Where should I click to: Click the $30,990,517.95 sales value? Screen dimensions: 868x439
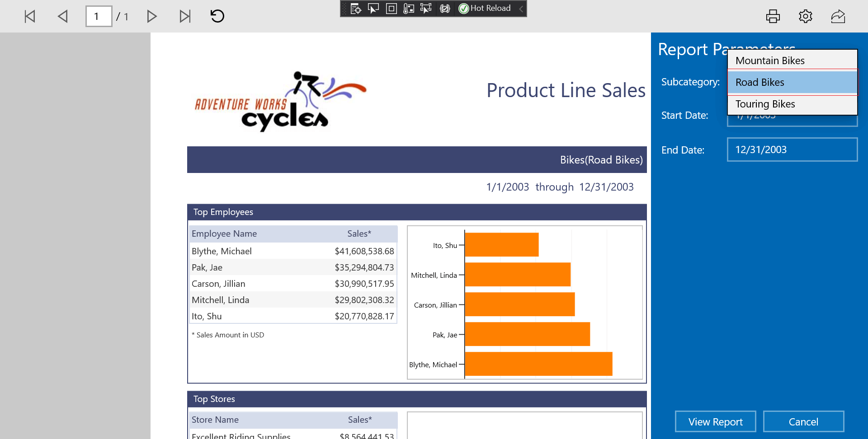coord(364,284)
